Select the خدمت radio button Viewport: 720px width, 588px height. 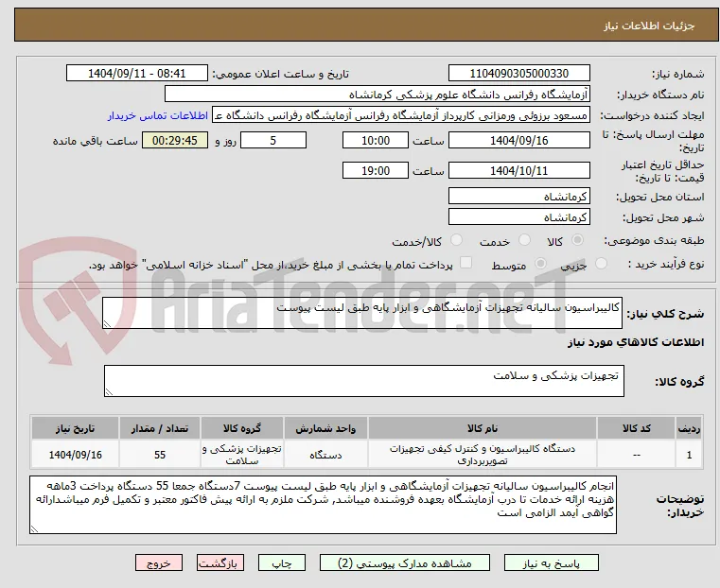[524, 240]
